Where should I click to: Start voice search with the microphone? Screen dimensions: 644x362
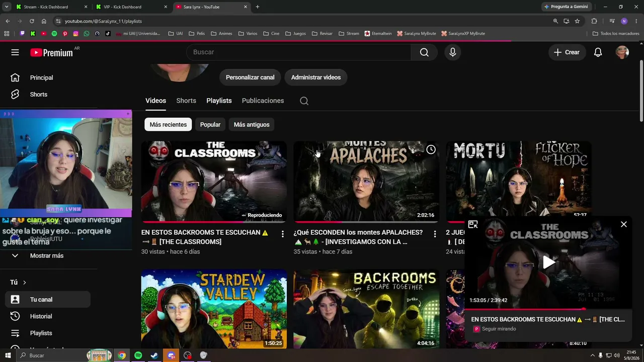tap(453, 52)
